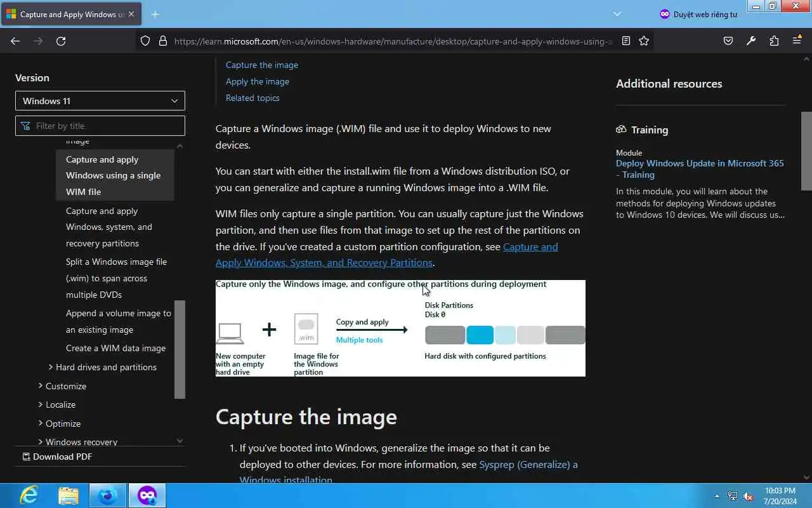Open the Windows 11 version dropdown
The image size is (812, 508).
pyautogui.click(x=100, y=101)
